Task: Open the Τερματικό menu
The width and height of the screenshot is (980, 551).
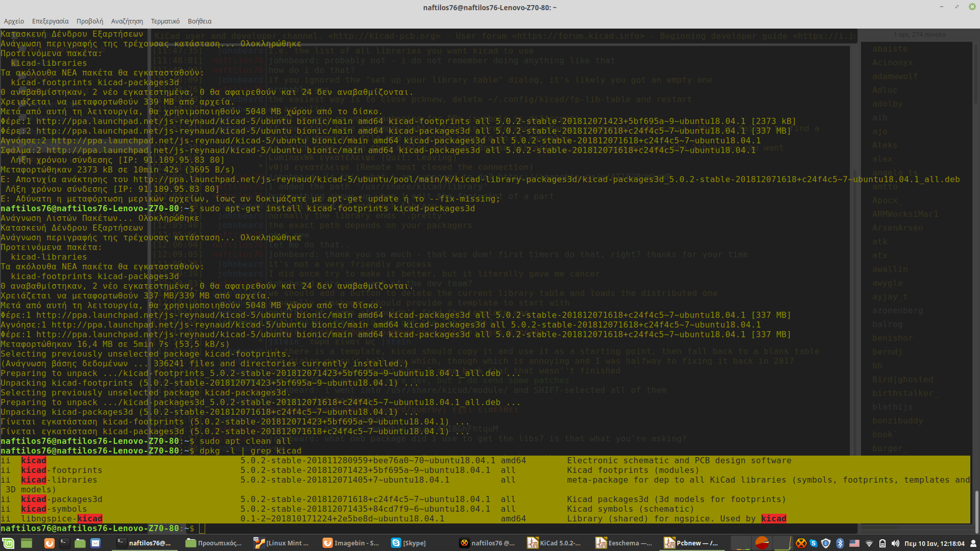Action: (165, 21)
